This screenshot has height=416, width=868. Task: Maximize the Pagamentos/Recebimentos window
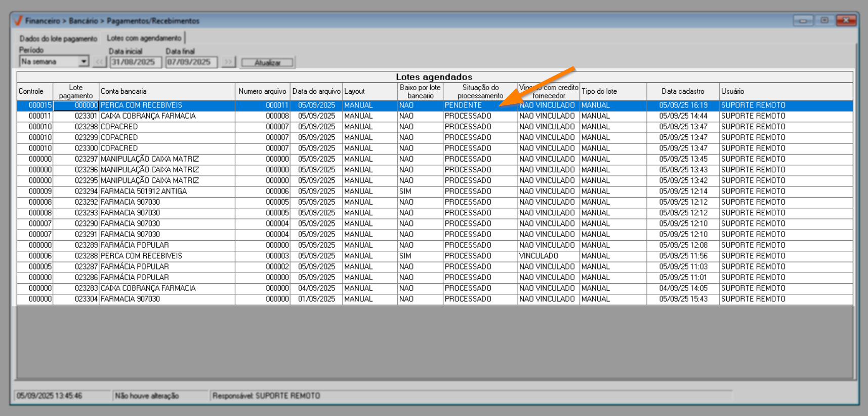pos(824,21)
